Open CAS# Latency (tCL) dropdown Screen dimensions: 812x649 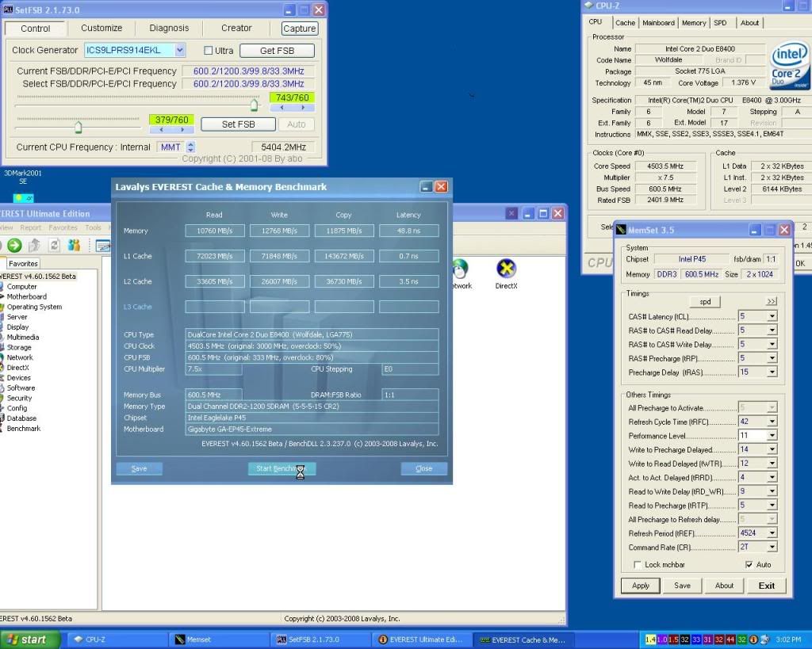[x=772, y=316]
